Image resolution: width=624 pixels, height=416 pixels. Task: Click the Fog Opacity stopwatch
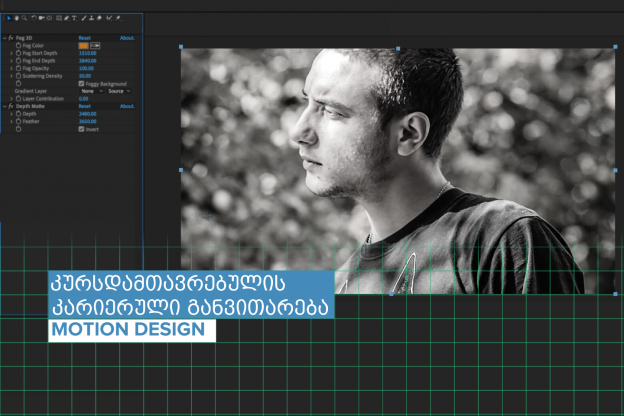[x=18, y=68]
